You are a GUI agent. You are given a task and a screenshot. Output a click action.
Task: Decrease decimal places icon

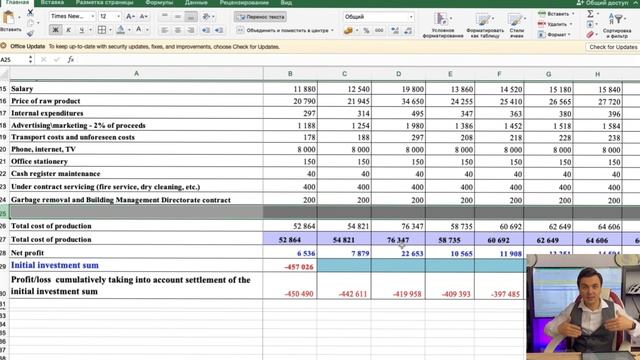(408, 31)
